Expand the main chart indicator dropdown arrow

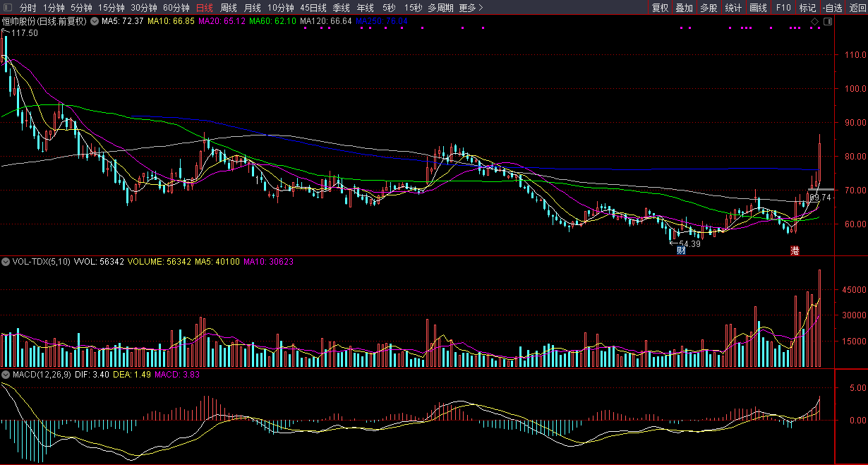click(x=95, y=21)
